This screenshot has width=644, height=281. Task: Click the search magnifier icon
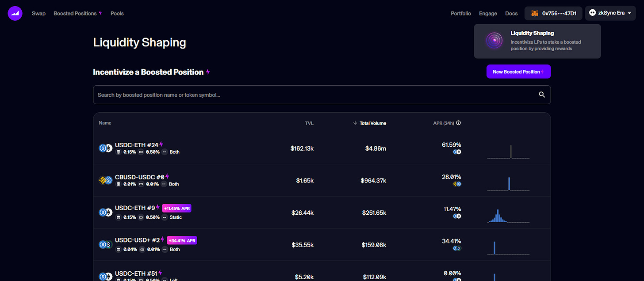click(542, 95)
